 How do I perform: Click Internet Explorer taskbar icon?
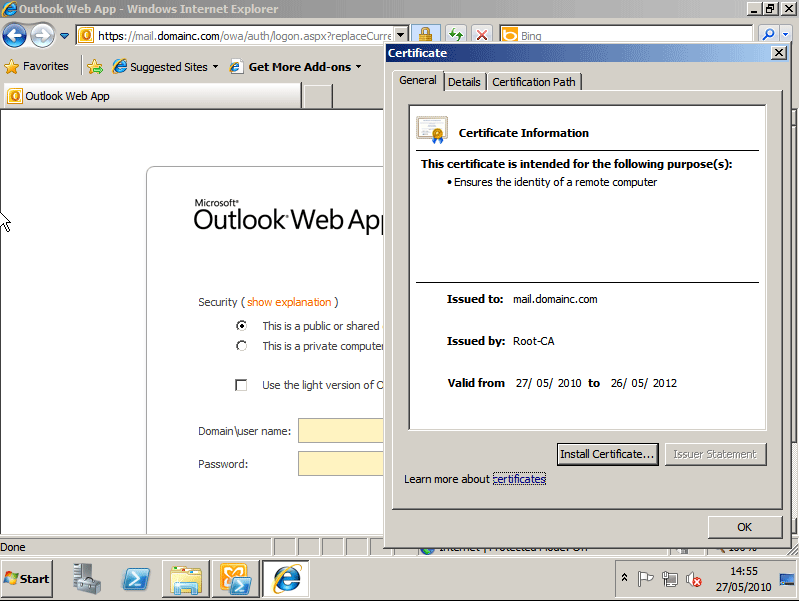click(x=286, y=579)
